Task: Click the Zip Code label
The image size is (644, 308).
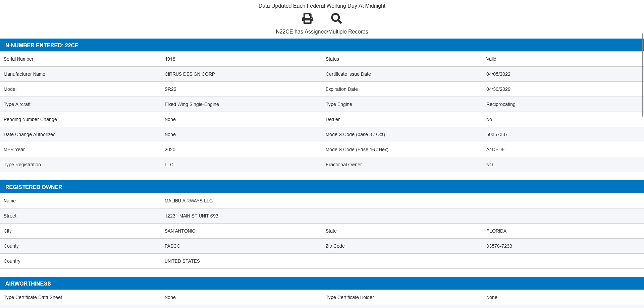Action: point(335,246)
